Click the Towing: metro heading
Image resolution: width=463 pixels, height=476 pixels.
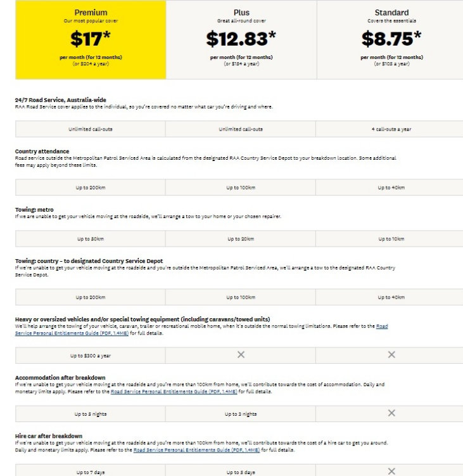tap(34, 209)
